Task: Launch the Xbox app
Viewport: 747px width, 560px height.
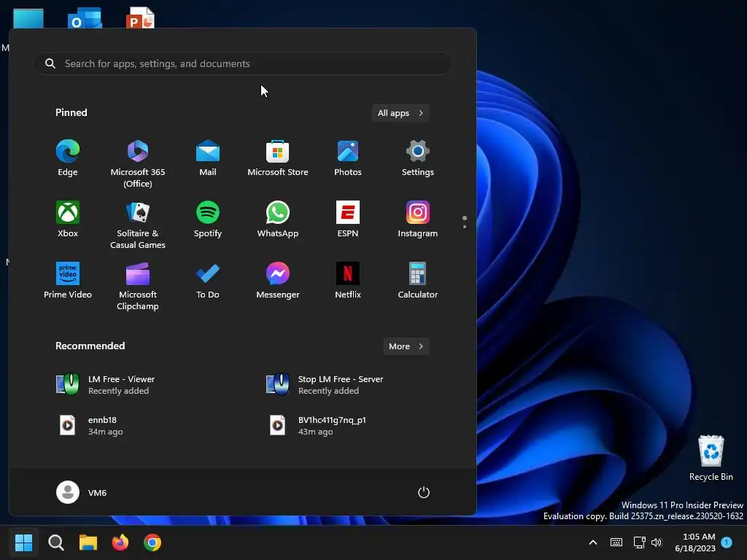Action: click(x=68, y=219)
